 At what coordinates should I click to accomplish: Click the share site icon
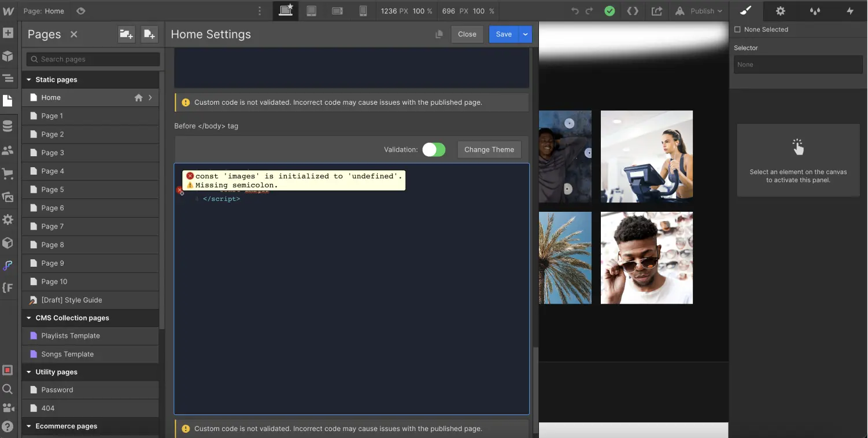click(656, 11)
